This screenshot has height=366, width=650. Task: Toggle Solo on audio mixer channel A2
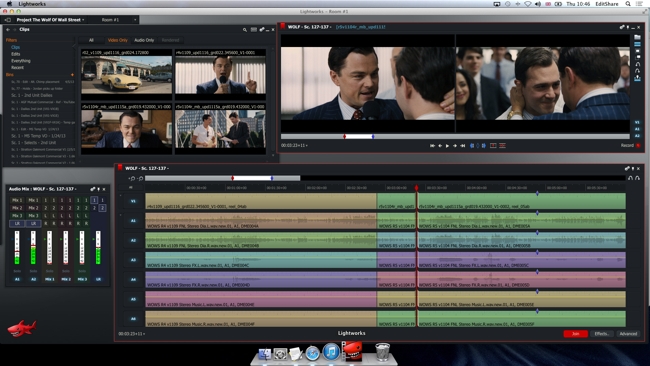[33, 271]
